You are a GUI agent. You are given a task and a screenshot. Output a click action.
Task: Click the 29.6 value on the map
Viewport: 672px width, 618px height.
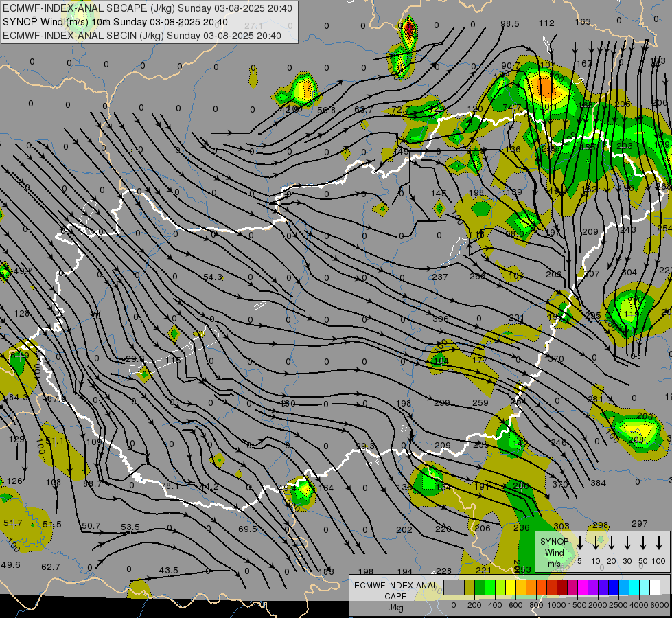click(x=135, y=359)
